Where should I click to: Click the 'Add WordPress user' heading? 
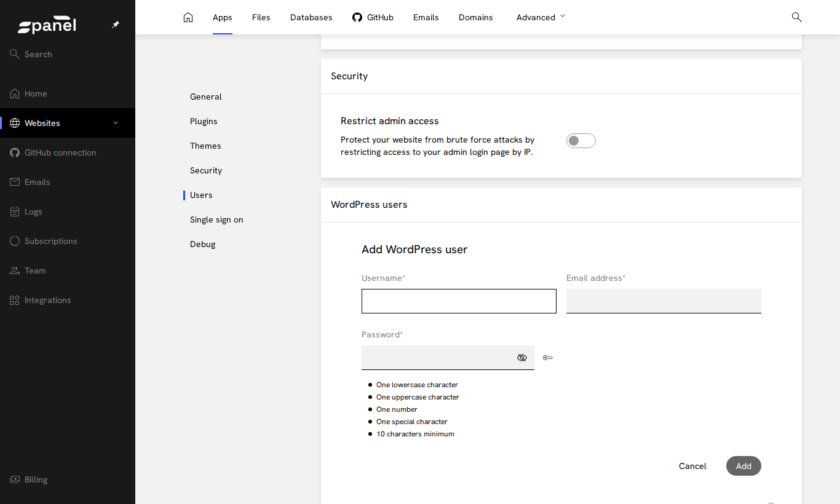(414, 250)
